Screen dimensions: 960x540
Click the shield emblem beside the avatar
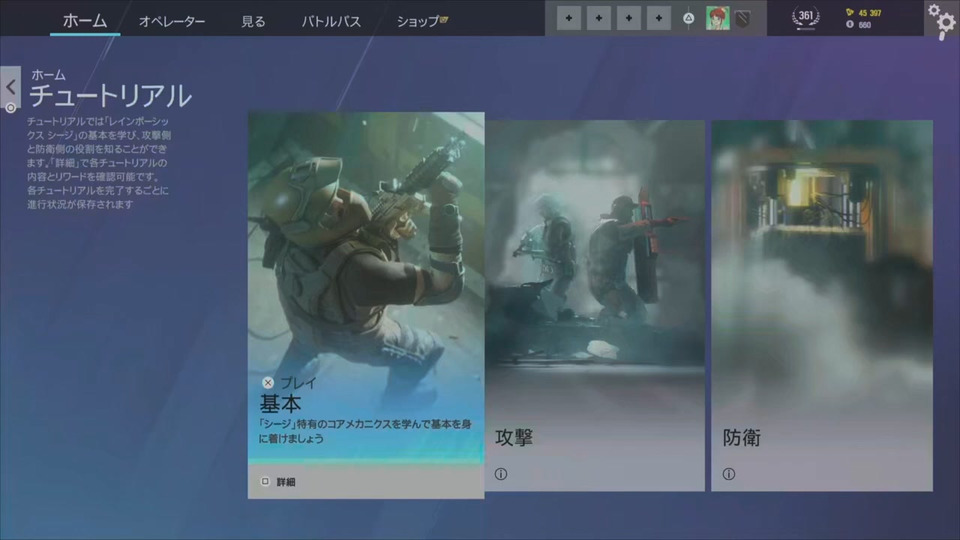pos(743,19)
